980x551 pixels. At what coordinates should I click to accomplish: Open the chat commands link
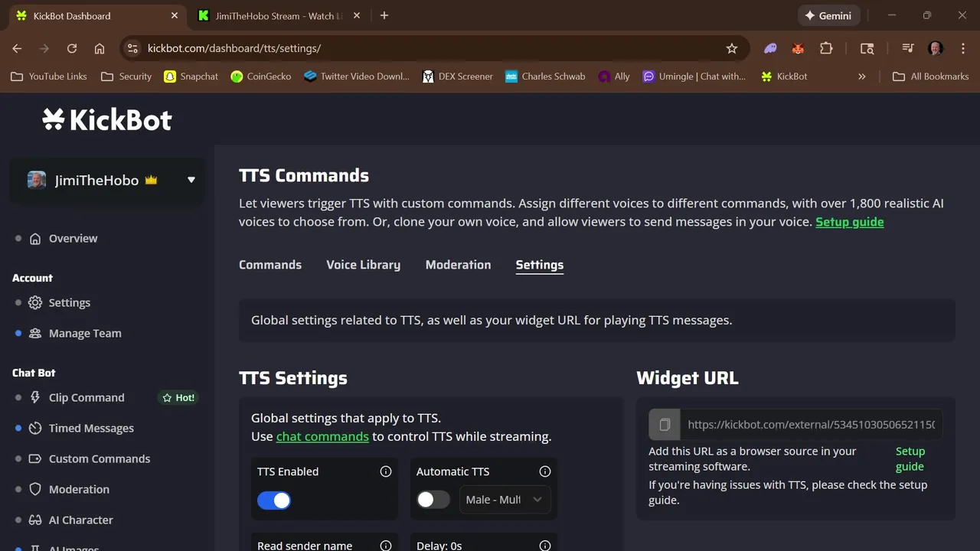click(322, 437)
